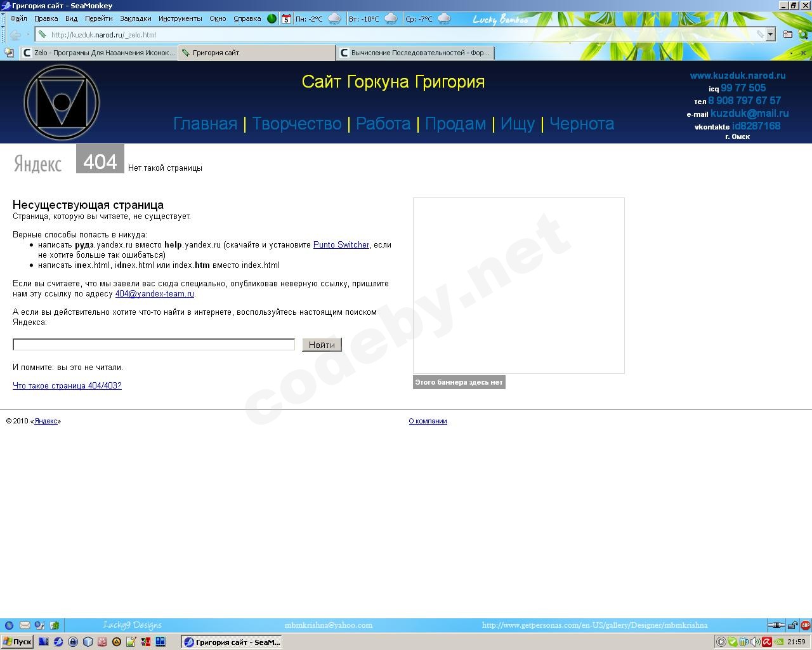Click the Яндекс copyright link in footer
812x650 pixels.
(46, 421)
